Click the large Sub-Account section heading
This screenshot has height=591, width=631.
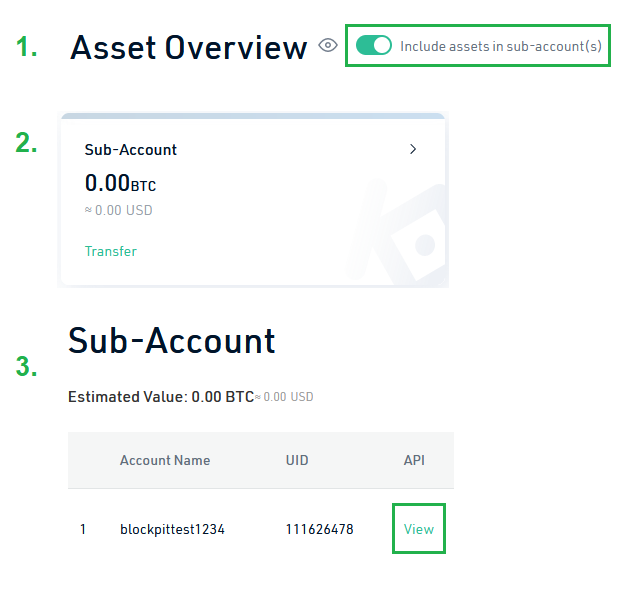[x=172, y=342]
